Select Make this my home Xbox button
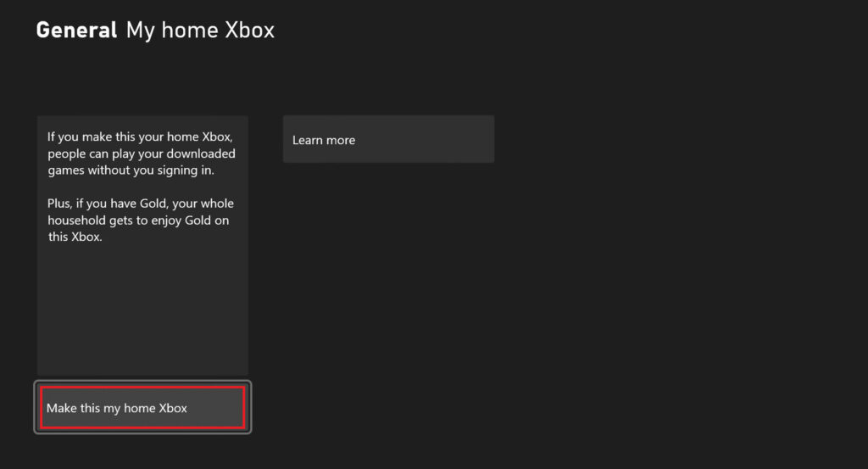This screenshot has width=868, height=469. point(142,408)
